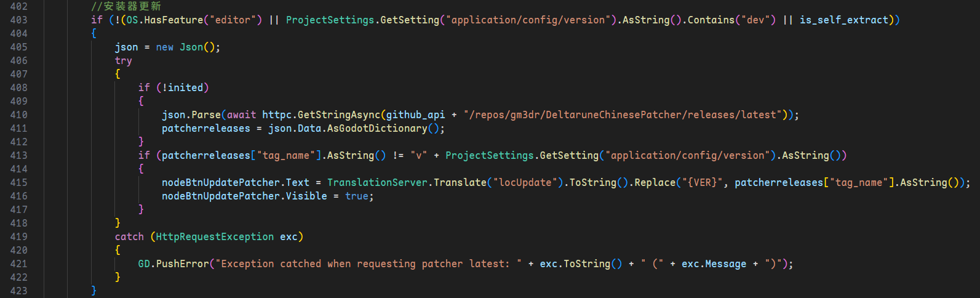Viewport: 980px width, 298px height.
Task: Click the PushError method call
Action: [x=182, y=264]
